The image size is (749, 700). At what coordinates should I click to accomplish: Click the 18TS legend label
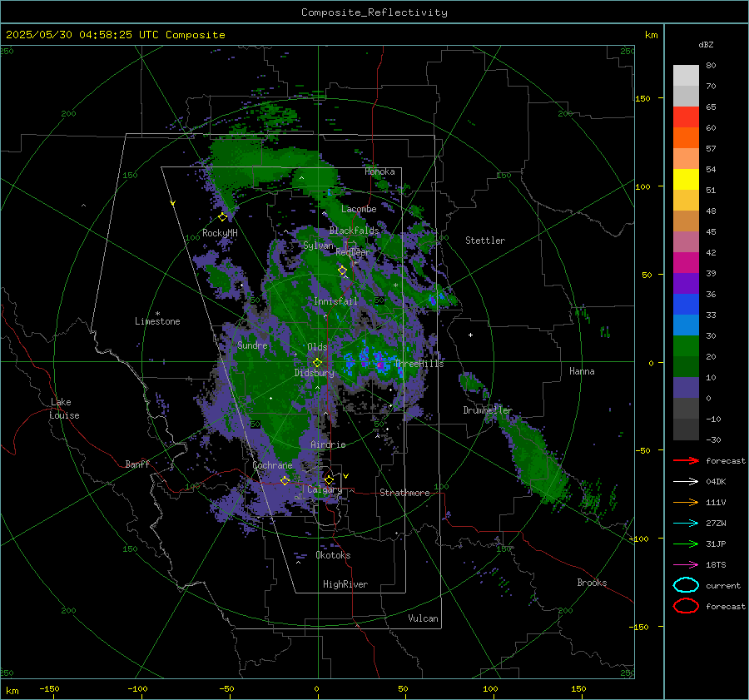716,565
